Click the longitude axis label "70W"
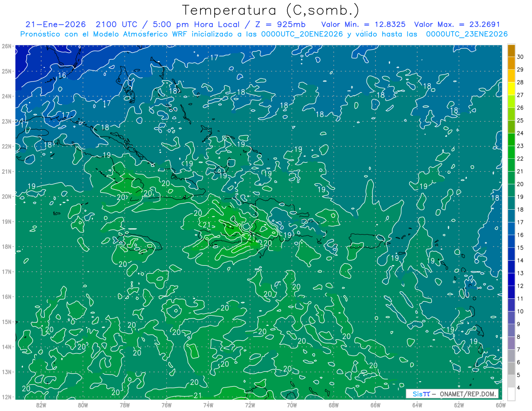532x411 pixels. coord(292,405)
